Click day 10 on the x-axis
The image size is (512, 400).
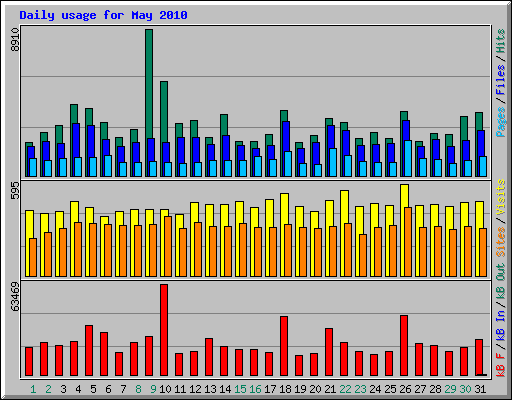(165, 389)
